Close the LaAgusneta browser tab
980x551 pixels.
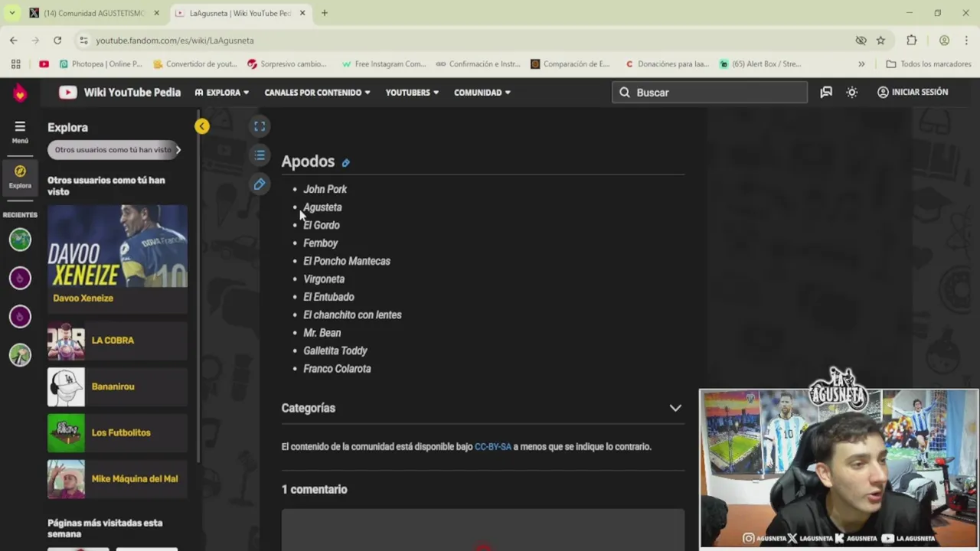click(x=302, y=13)
